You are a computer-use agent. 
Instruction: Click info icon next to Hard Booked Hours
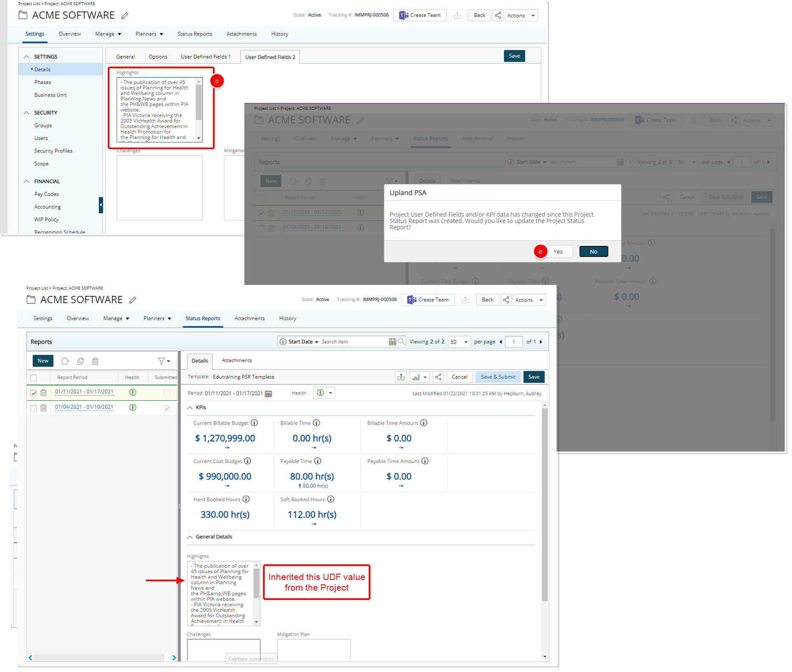point(246,499)
